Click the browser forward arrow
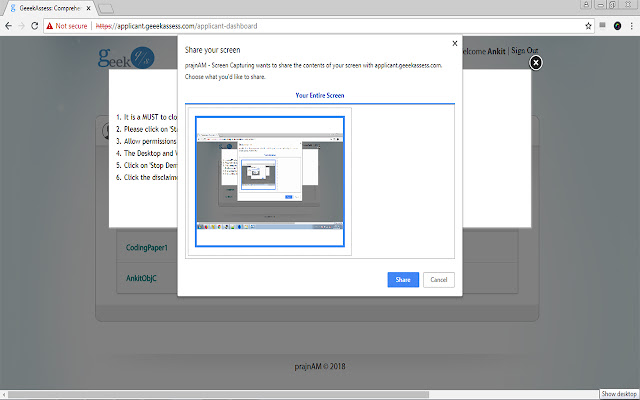 click(22, 24)
